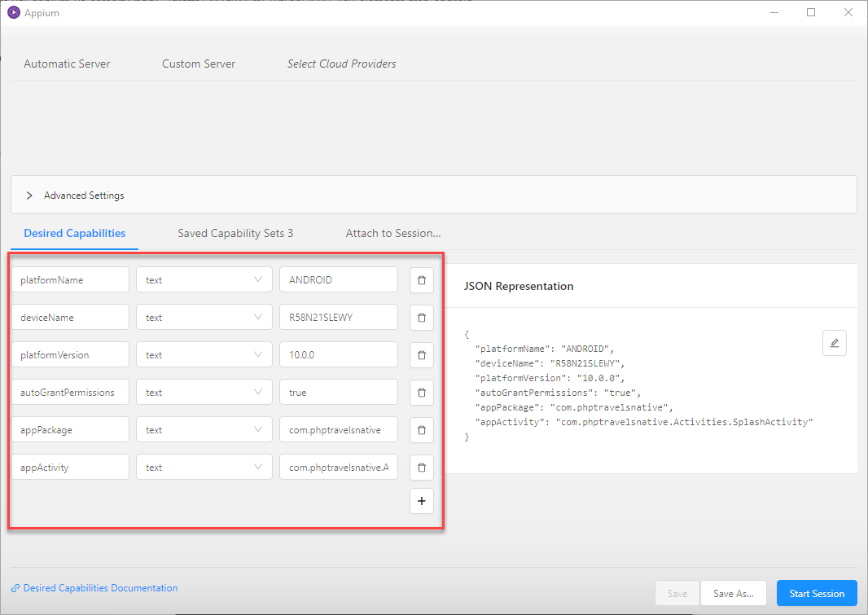Delete the deviceName capability row

tap(421, 318)
